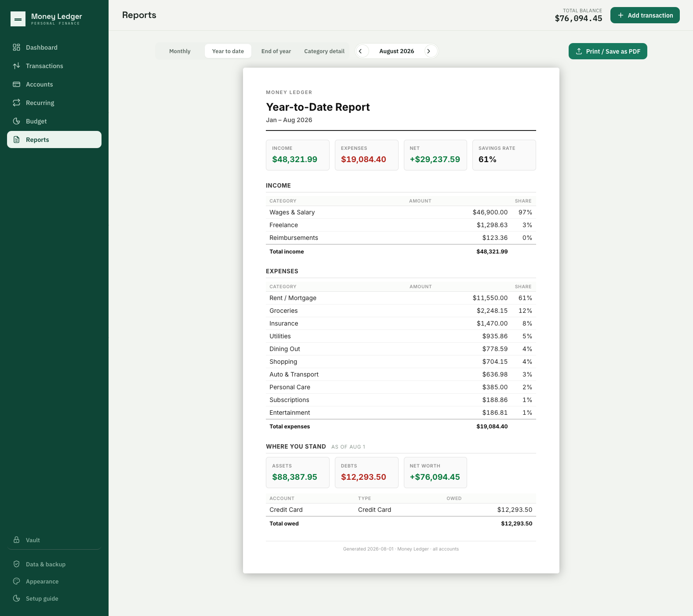Click the Credit Card account name
The image size is (693, 616).
286,510
